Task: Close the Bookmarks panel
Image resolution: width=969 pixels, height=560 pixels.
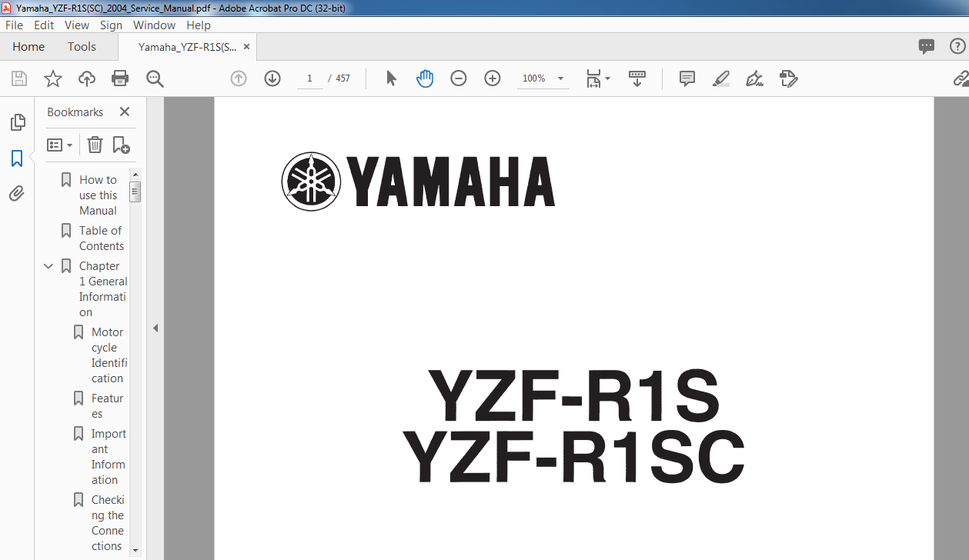Action: pyautogui.click(x=125, y=112)
